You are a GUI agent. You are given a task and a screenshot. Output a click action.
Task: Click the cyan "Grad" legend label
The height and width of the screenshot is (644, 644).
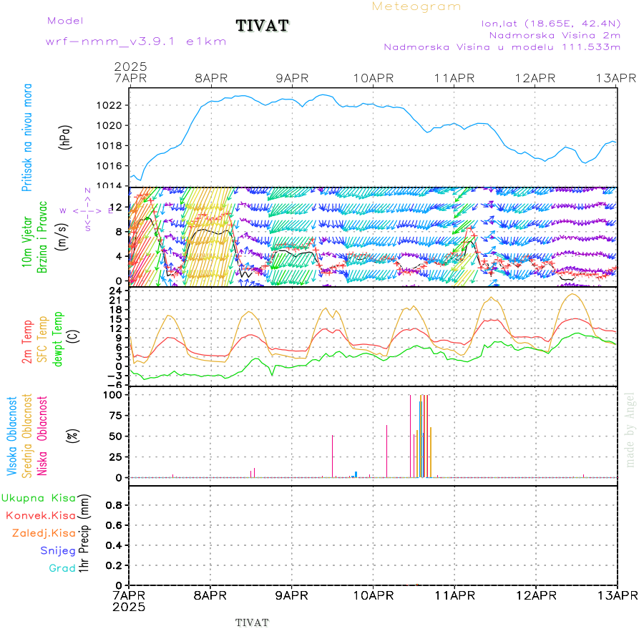click(x=62, y=568)
